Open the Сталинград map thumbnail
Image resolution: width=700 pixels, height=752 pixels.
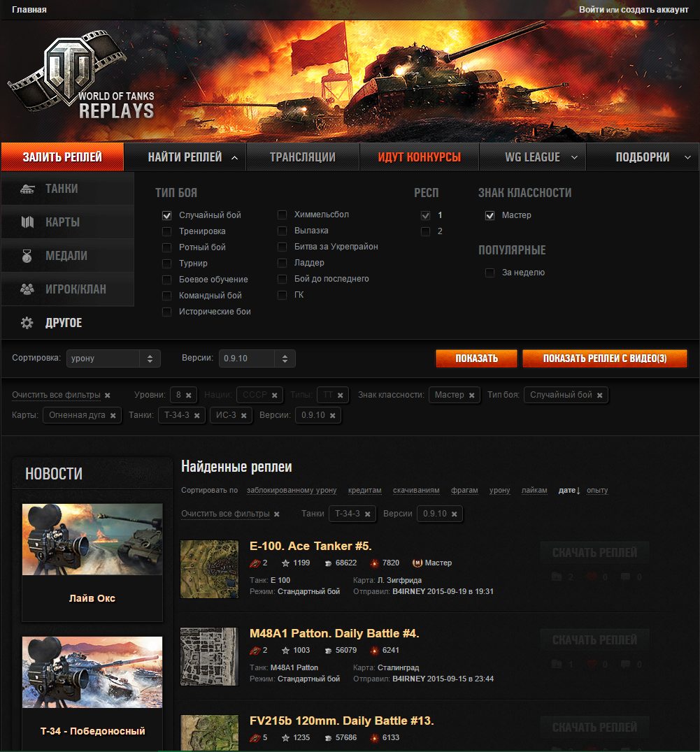(209, 656)
